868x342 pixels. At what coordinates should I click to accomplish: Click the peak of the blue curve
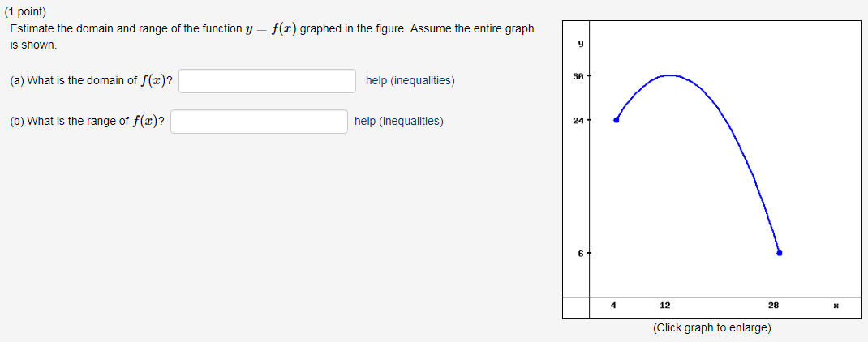pyautogui.click(x=670, y=75)
